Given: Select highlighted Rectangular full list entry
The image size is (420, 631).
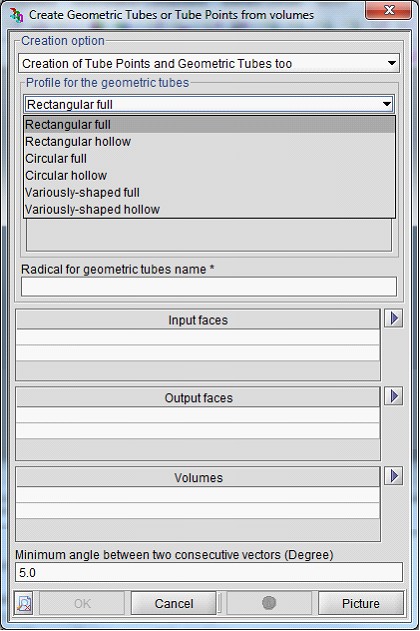Looking at the screenshot, I should coord(209,125).
